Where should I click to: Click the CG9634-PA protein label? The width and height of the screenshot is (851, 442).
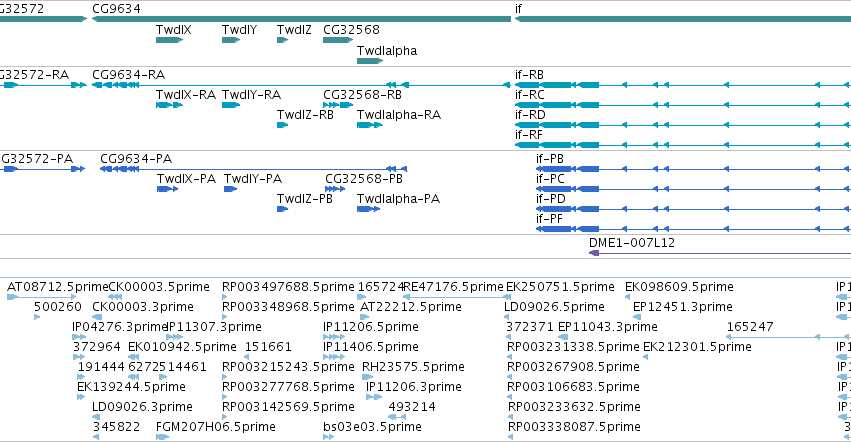[x=136, y=159]
